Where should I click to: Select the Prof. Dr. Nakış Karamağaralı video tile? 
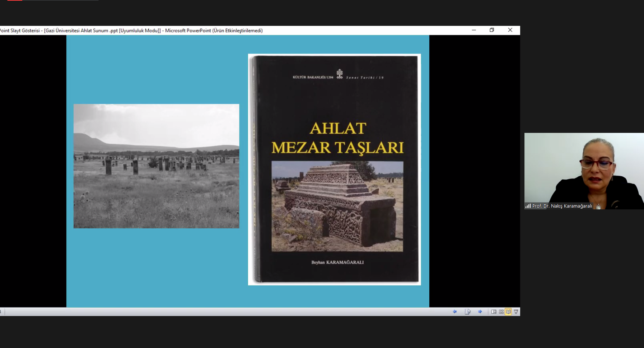point(584,169)
